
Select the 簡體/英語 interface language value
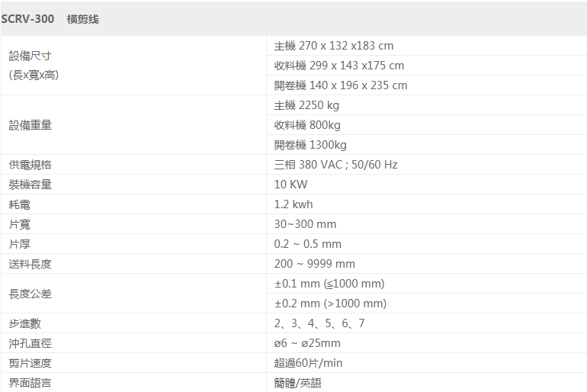coord(297,383)
